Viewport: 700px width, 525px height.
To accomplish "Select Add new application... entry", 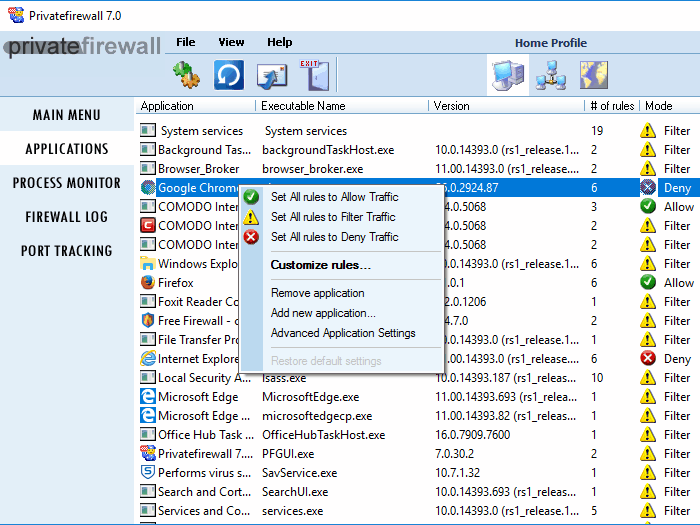I will pyautogui.click(x=323, y=313).
